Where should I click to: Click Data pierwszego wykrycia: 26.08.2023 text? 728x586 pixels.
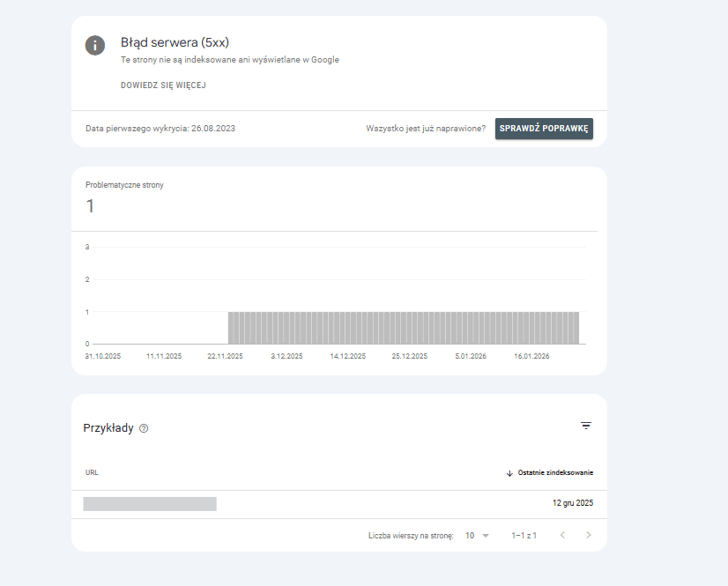[160, 129]
